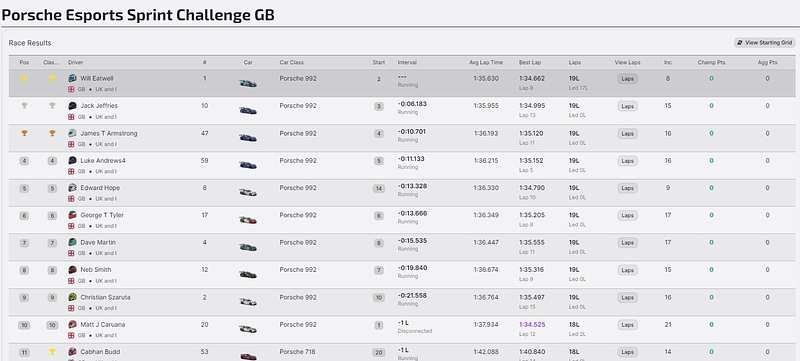The width and height of the screenshot is (800, 361).
Task: Click the gold trophy icon for first position
Action: (x=24, y=79)
